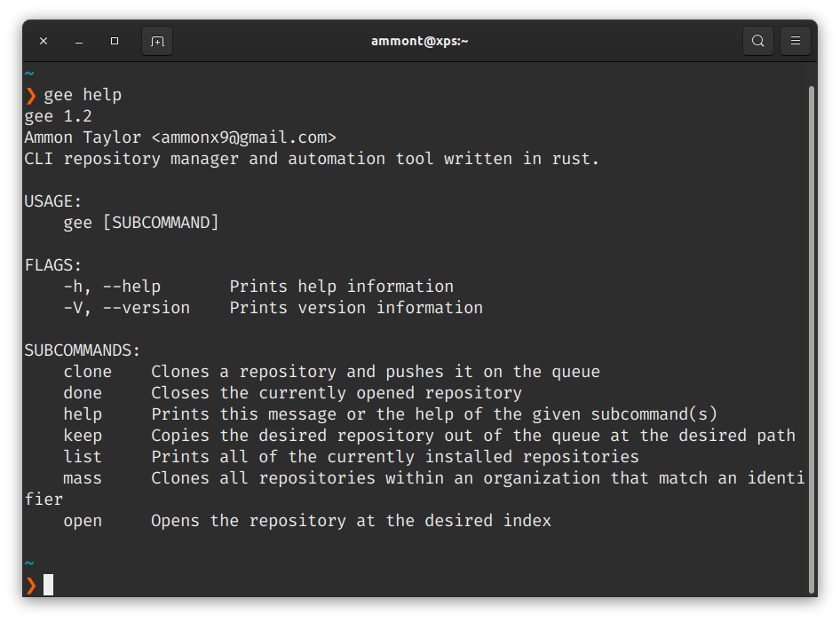The height and width of the screenshot is (622, 840).
Task: Click the title 'ammont@xps:~'
Action: click(x=419, y=40)
